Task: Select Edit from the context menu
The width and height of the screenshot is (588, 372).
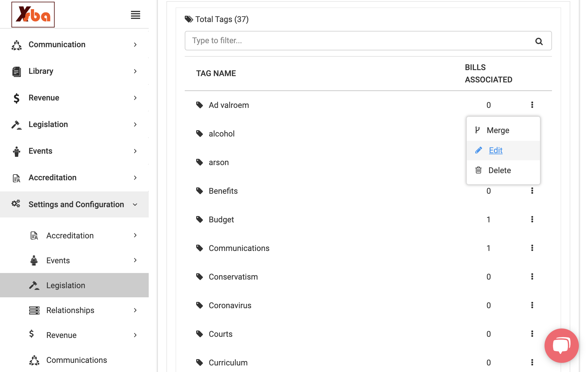Action: [x=503, y=150]
